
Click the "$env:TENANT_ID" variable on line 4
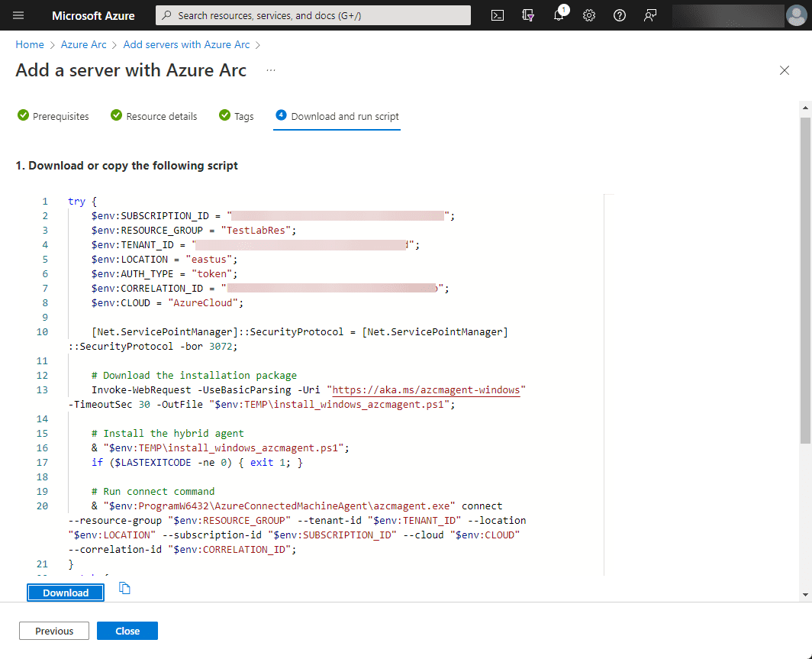click(x=133, y=245)
